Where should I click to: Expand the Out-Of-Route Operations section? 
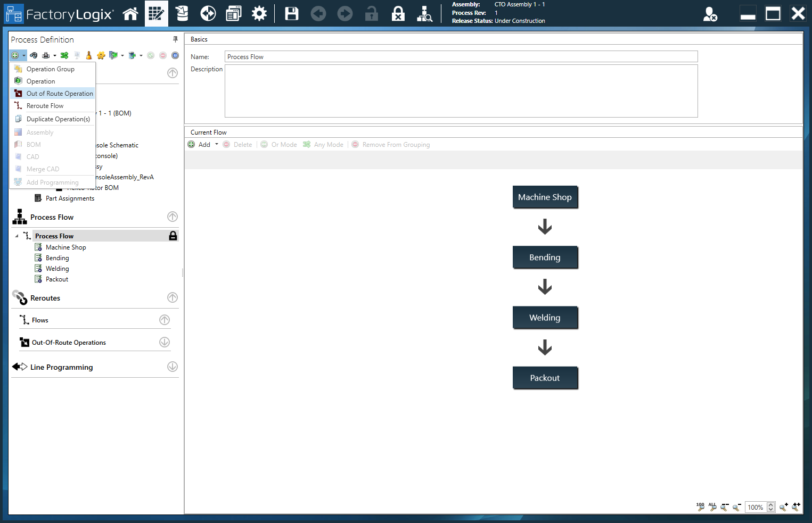(164, 342)
